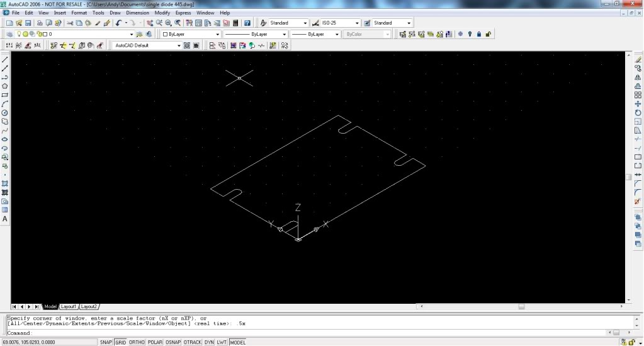
Task: Open the QuickCalc calculator icon
Action: point(235,23)
